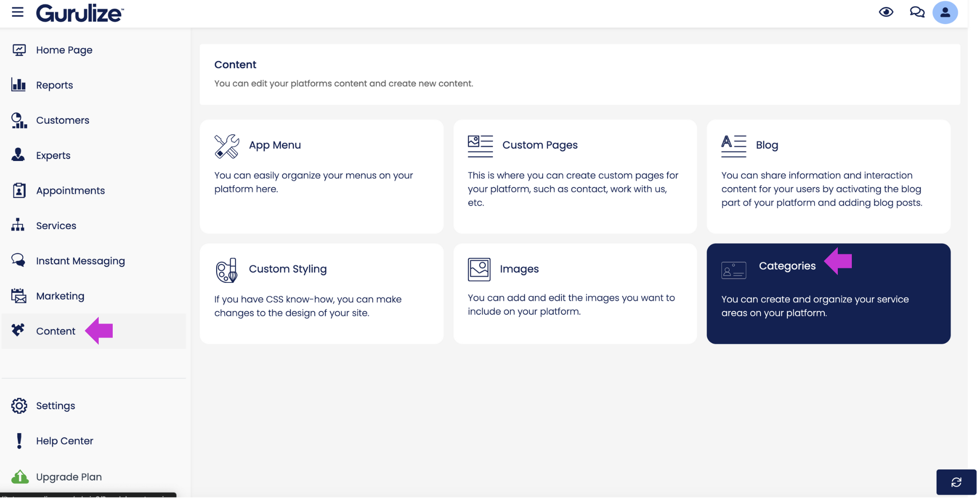Click "You can share information and interaction" text
The height and width of the screenshot is (500, 980).
[x=822, y=189]
